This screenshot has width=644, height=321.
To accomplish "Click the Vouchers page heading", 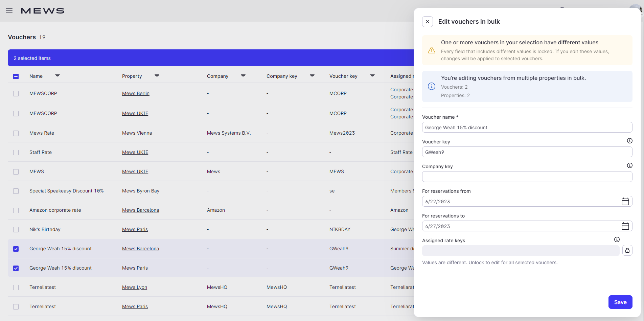I will point(22,37).
